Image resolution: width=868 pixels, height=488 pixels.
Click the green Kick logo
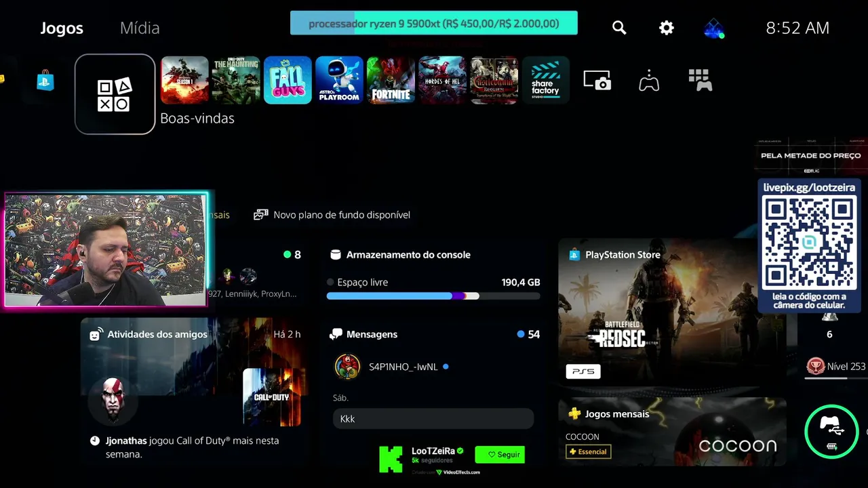391,459
